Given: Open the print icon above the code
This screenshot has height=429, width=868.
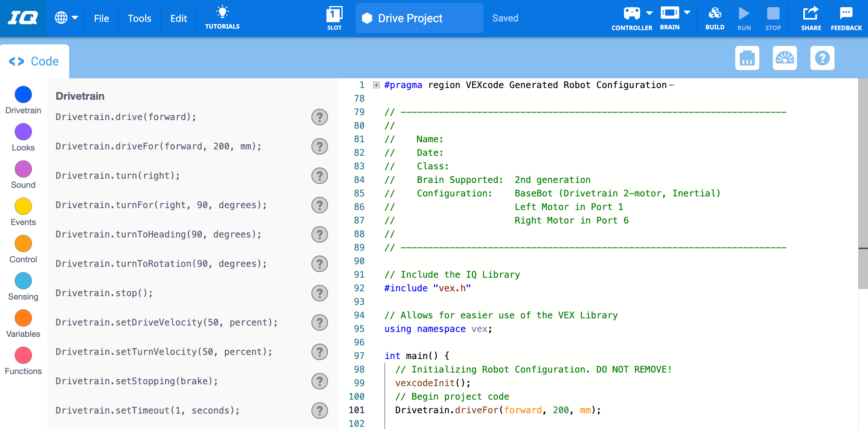Looking at the screenshot, I should pyautogui.click(x=747, y=58).
